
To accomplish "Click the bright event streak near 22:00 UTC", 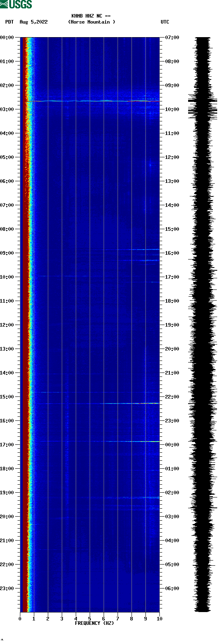I will [130, 403].
